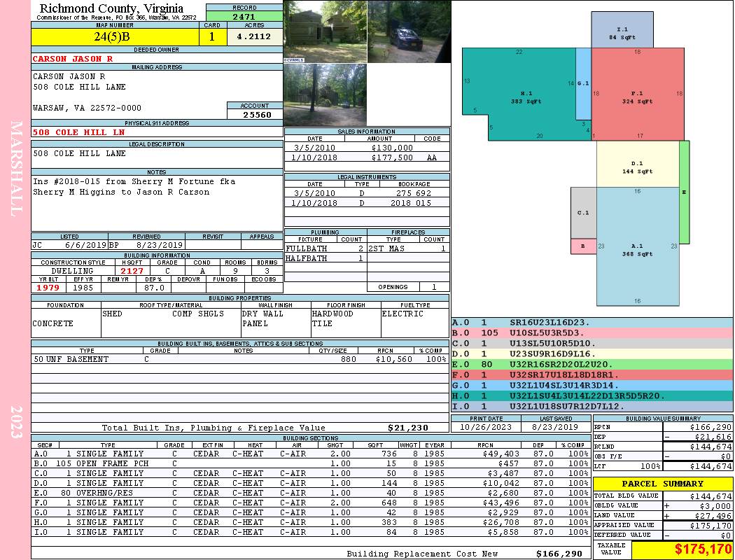The image size is (735, 560).
Task: Select the red F.1 324 SqFt sketch section
Action: 638,94
